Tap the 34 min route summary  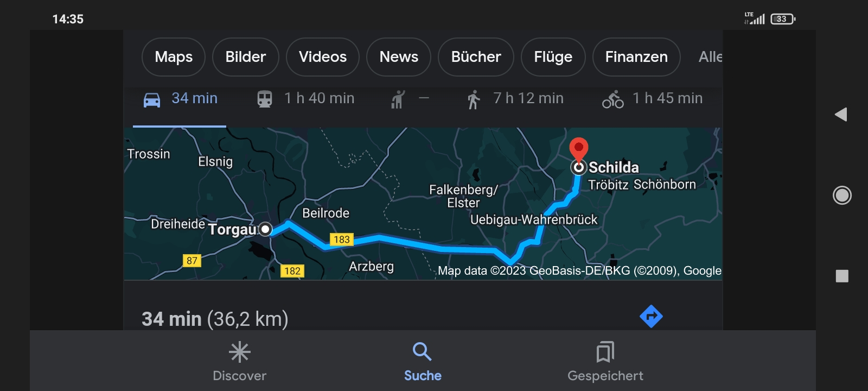click(x=215, y=319)
